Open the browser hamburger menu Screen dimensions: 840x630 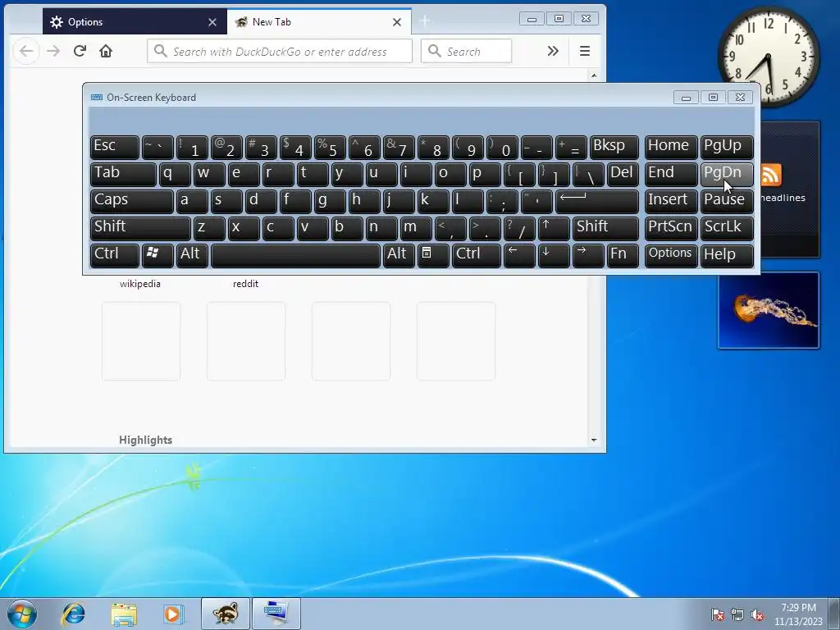coord(584,51)
